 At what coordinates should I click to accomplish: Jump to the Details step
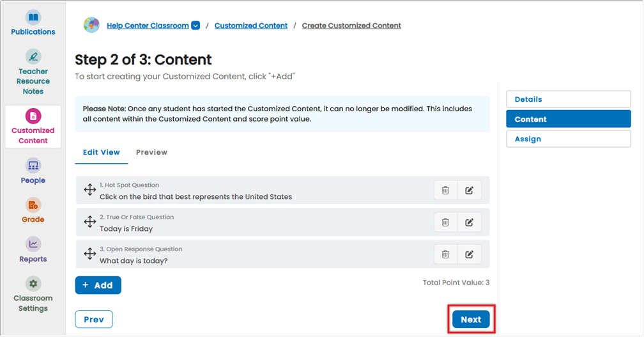click(569, 100)
